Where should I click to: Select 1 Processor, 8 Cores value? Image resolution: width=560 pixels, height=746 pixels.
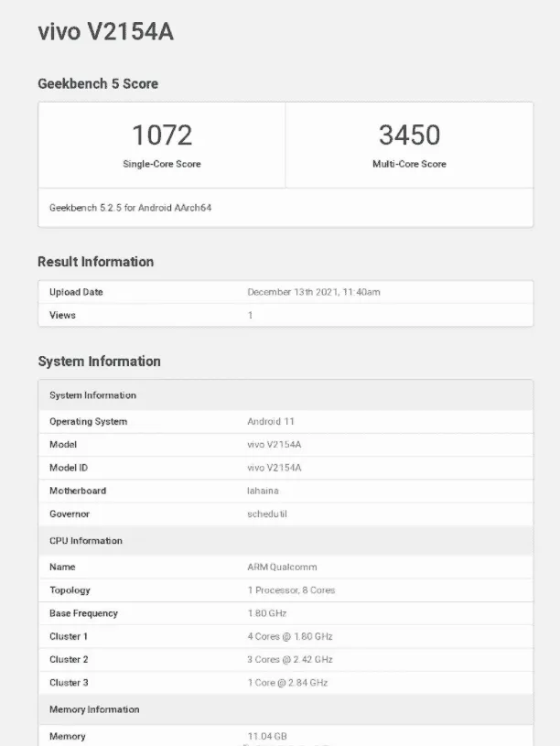pos(291,590)
